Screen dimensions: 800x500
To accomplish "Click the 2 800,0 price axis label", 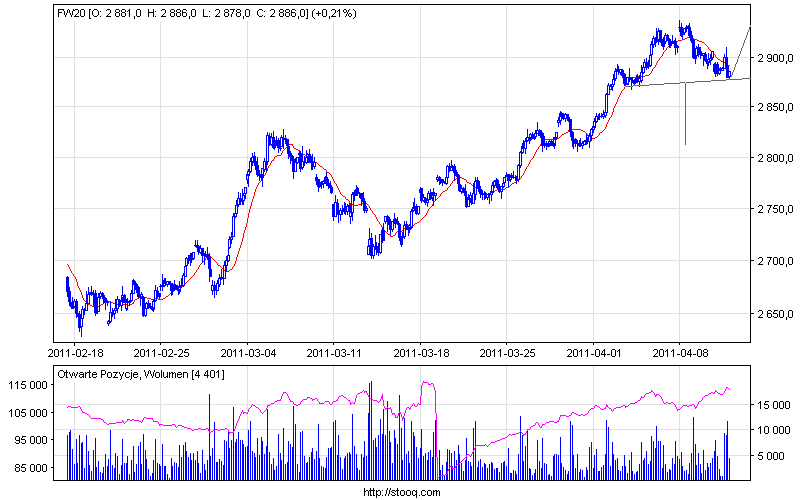I will pyautogui.click(x=776, y=159).
